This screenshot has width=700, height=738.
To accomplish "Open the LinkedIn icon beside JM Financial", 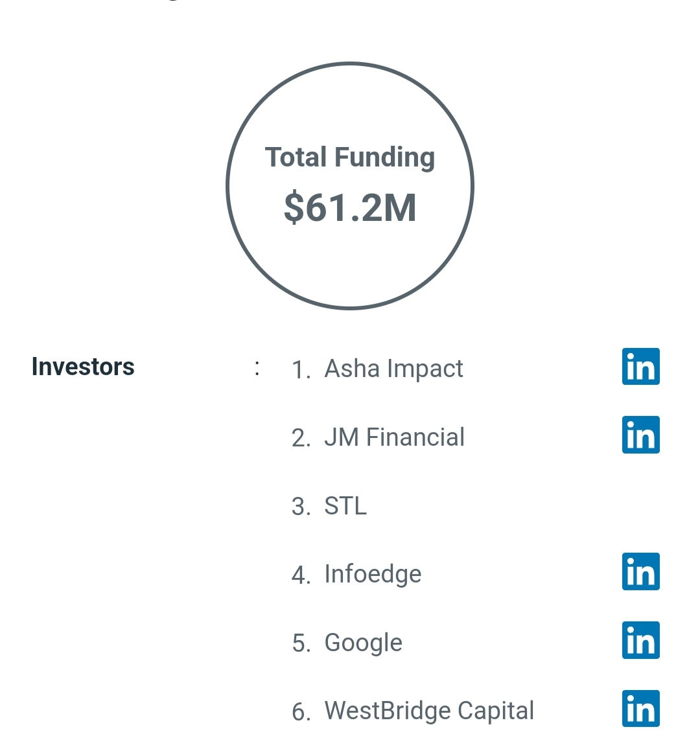I will pyautogui.click(x=640, y=435).
